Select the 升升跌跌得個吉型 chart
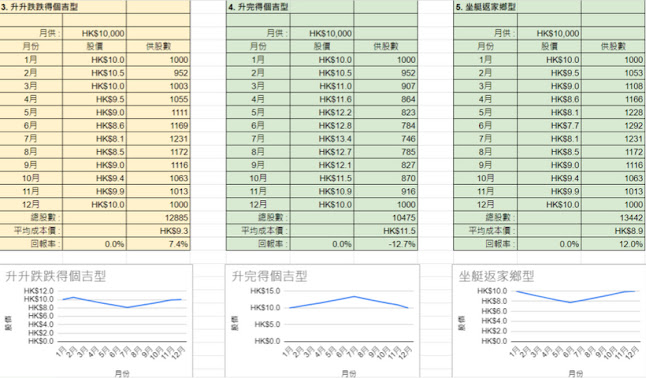The width and height of the screenshot is (646, 378). click(x=96, y=321)
